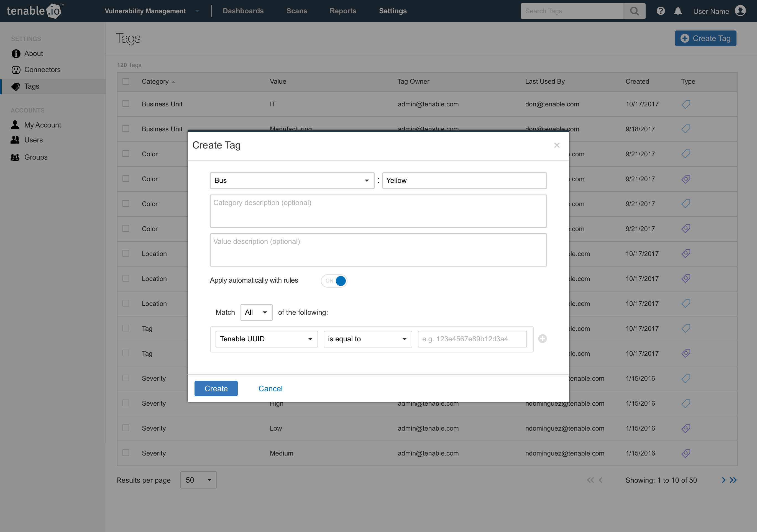Click the help question mark icon
This screenshot has width=757, height=532.
[x=660, y=11]
